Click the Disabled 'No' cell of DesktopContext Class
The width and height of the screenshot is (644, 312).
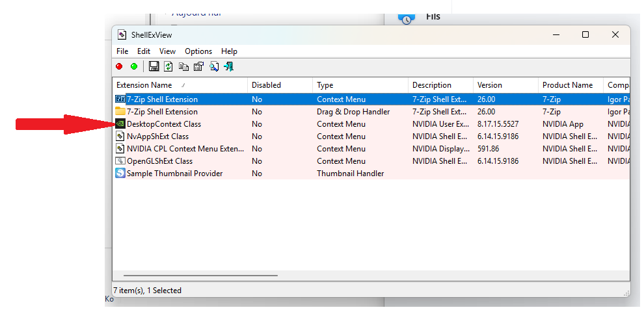[x=257, y=124]
